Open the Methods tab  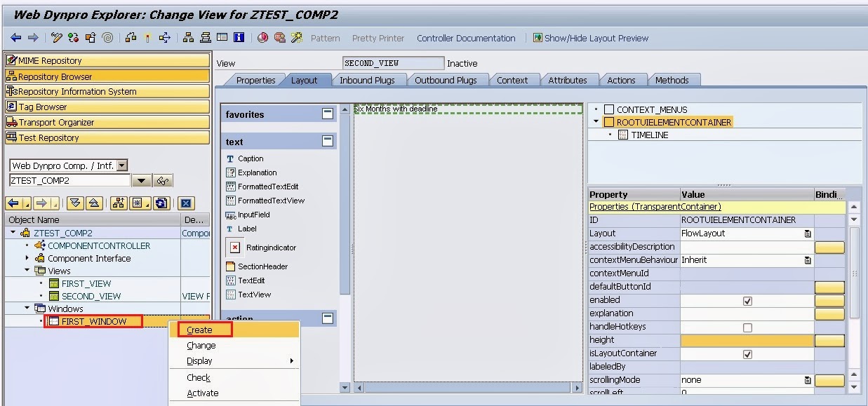pos(672,80)
